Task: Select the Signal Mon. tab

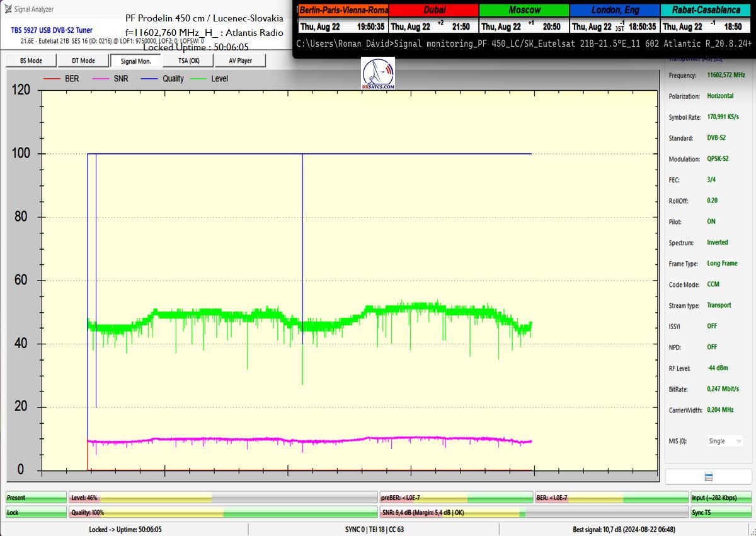Action: point(135,61)
